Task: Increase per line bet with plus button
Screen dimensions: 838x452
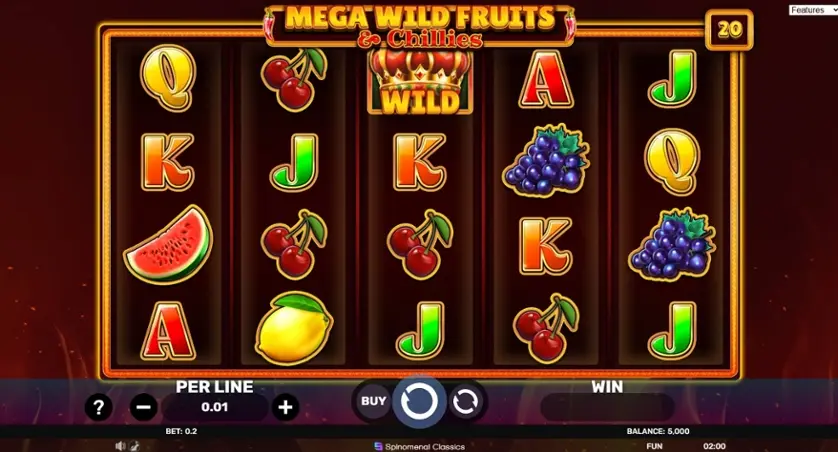Action: coord(285,408)
